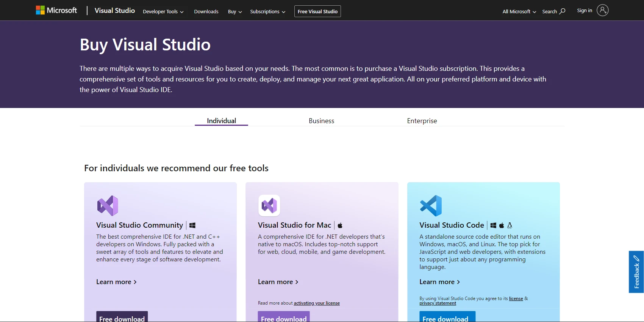The width and height of the screenshot is (644, 322).
Task: Click the 'For individuals we recommend our free tools' heading
Action: click(x=176, y=168)
